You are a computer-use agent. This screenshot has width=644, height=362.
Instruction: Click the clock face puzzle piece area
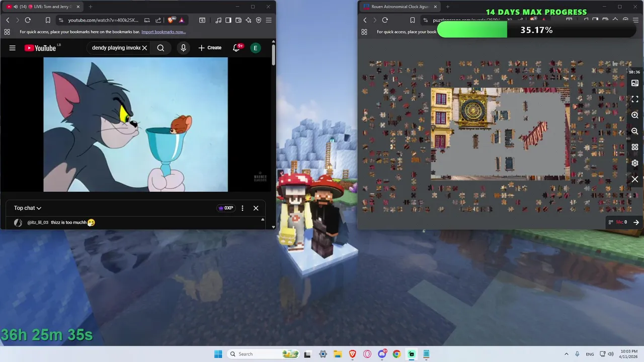pyautogui.click(x=472, y=111)
